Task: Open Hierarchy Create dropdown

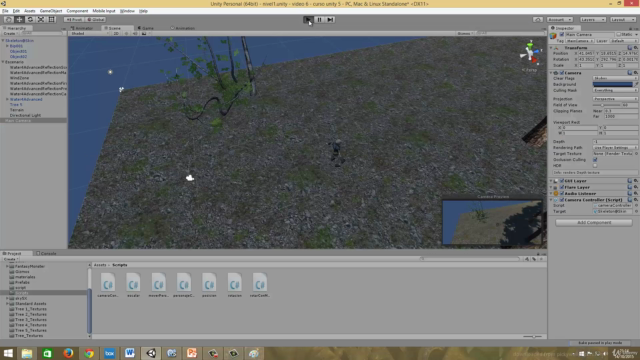Action: [10, 33]
